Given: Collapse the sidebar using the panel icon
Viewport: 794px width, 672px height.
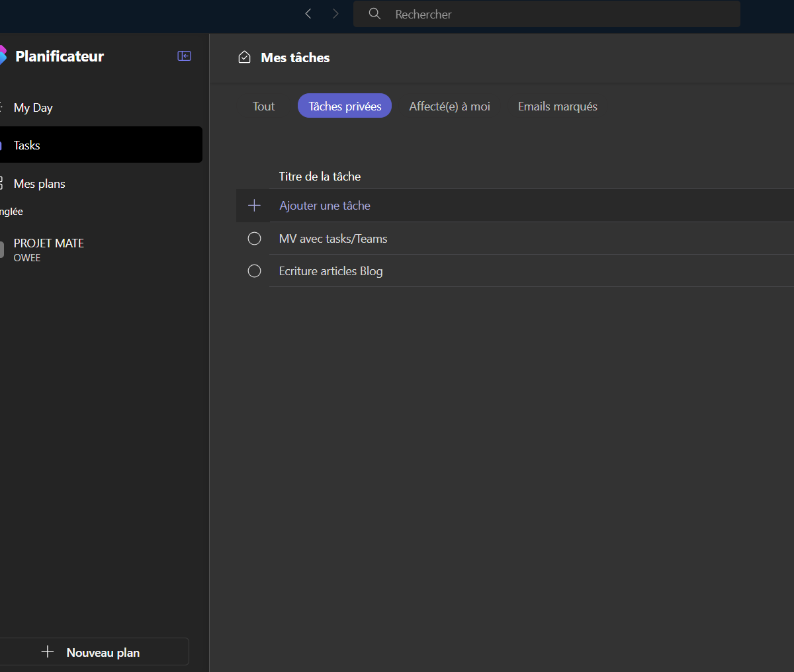Looking at the screenshot, I should [x=185, y=56].
